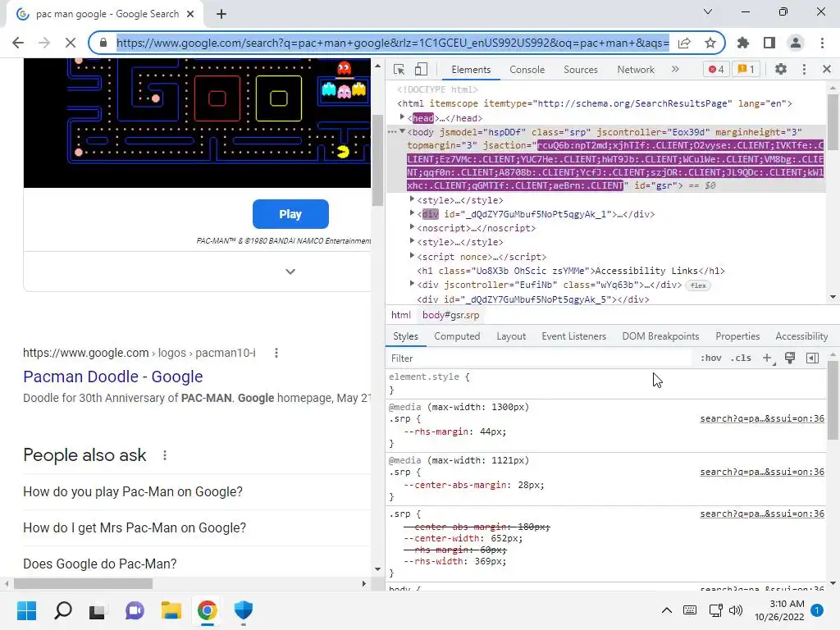Click the Pac-Man Play button
Viewport: 840px width, 630px height.
click(x=290, y=214)
